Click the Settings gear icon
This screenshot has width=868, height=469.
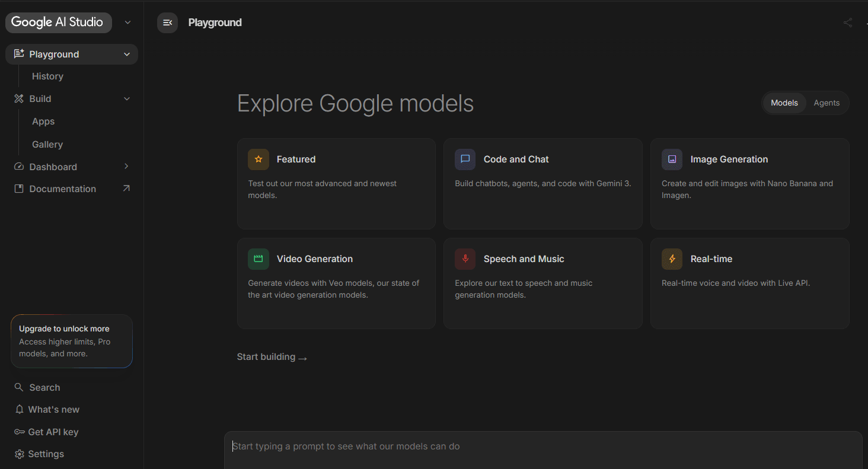[19, 454]
